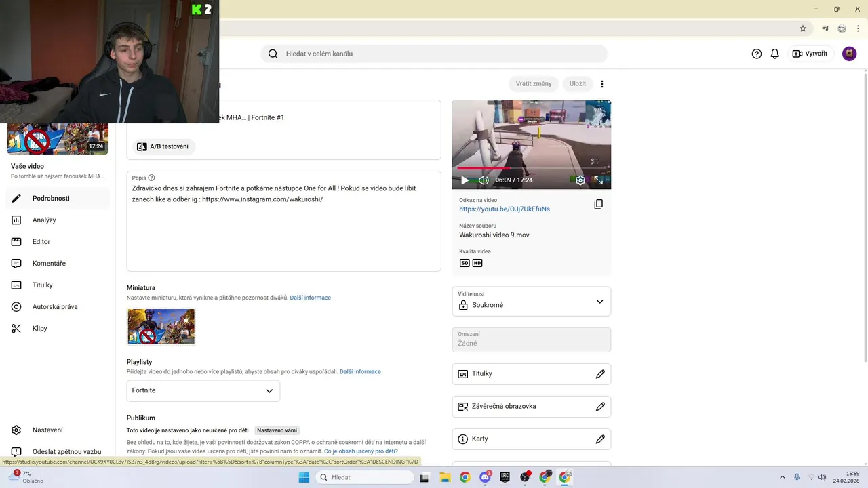Viewport: 868px width, 488px height.
Task: Go to Analýzy in the sidebar
Action: [58, 220]
